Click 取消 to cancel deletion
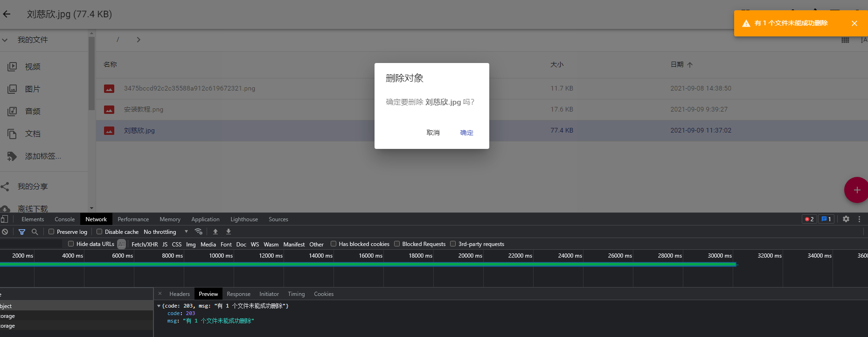The height and width of the screenshot is (337, 868). (x=433, y=133)
